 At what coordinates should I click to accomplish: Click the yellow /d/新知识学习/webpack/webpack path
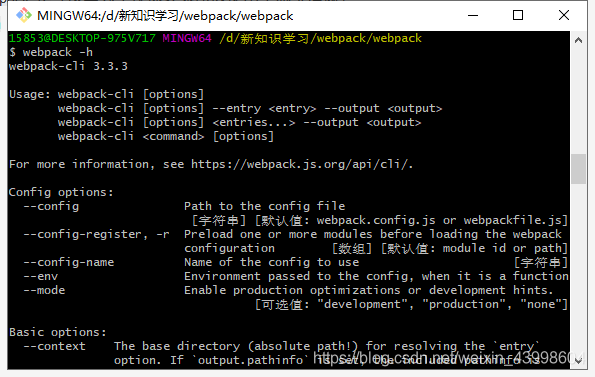point(320,38)
